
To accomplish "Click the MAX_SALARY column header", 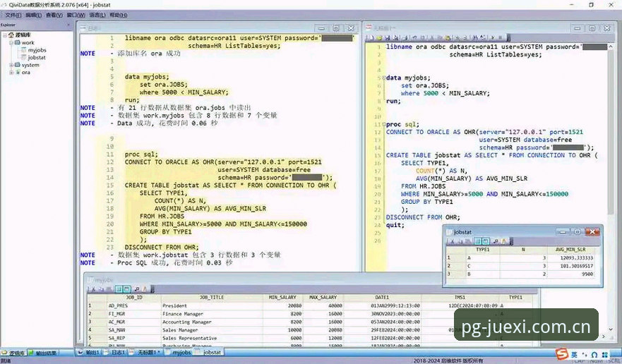I will coord(323,298).
